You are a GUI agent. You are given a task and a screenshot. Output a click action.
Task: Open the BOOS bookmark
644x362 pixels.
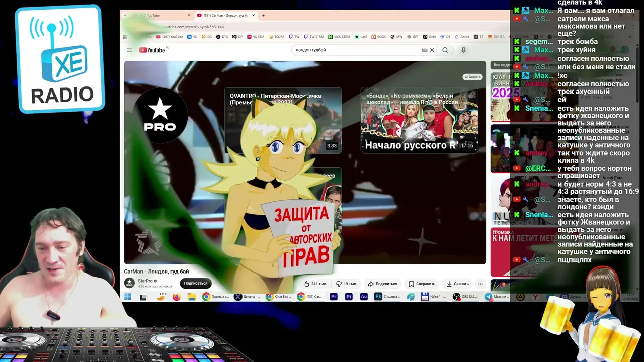coord(379,37)
